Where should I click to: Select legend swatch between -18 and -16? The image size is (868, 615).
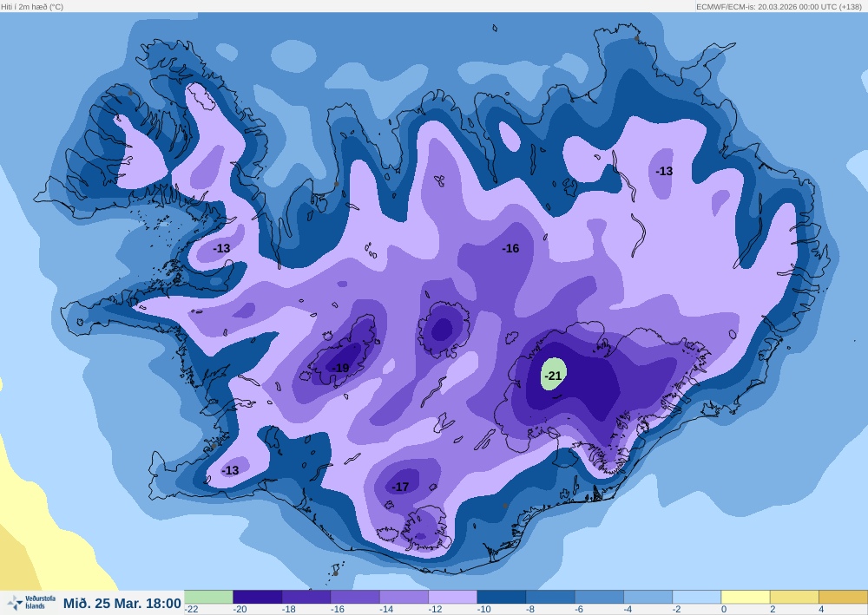click(x=306, y=597)
